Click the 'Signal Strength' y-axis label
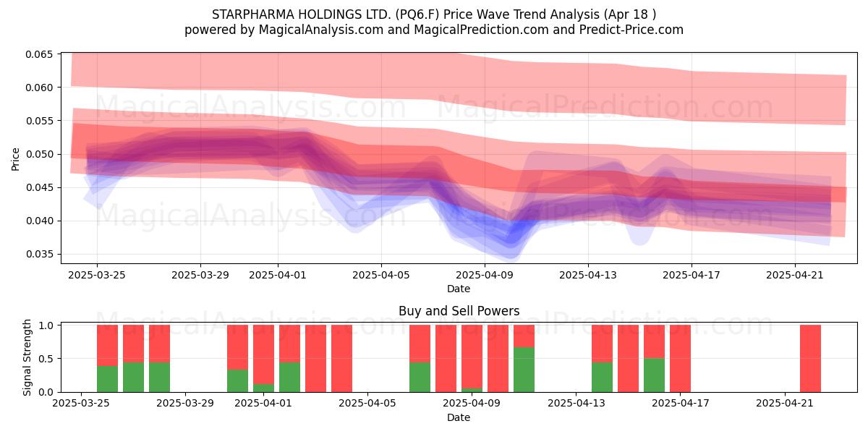The height and width of the screenshot is (434, 868). [28, 357]
